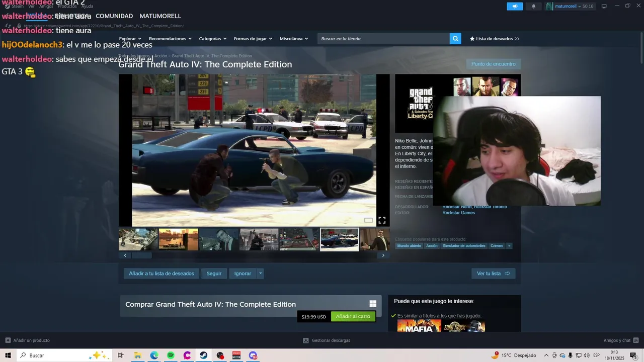
Task: Click the Windows taskbar Buscar search box
Action: [x=64, y=355]
